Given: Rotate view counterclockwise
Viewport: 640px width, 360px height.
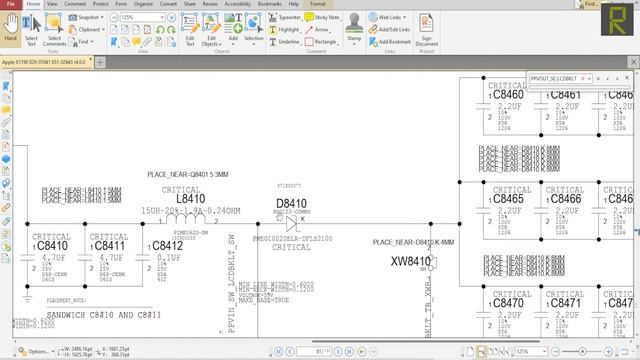Looking at the screenshot, I should (160, 30).
